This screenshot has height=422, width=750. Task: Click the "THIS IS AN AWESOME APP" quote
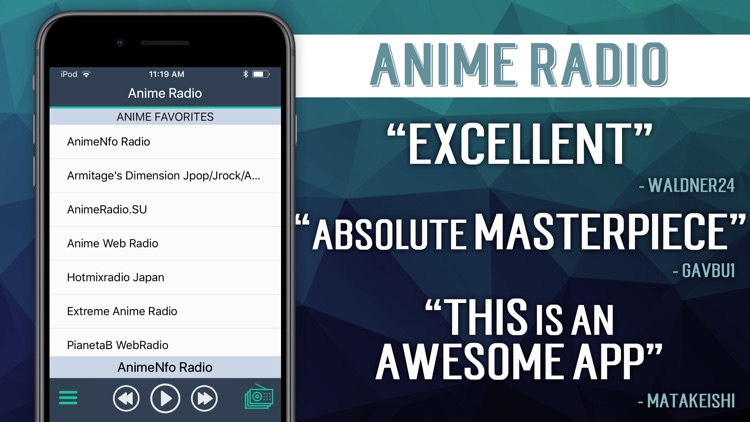click(519, 339)
